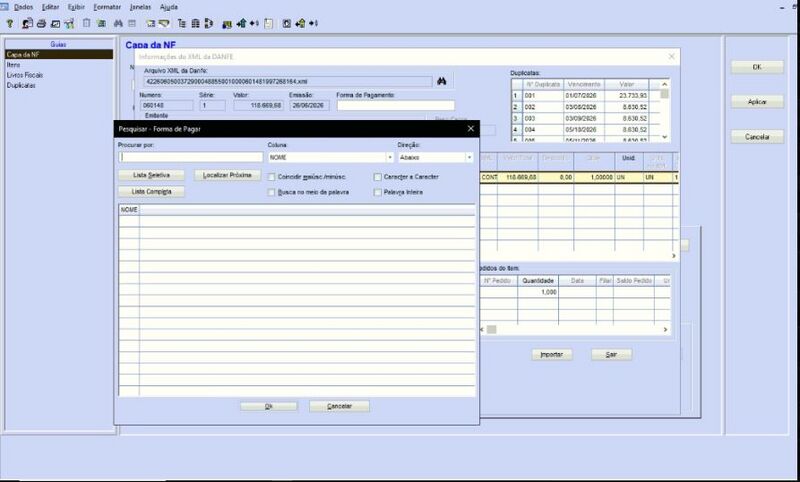The height and width of the screenshot is (482, 800).
Task: Click duplicate cell 001 in Duplicatas table
Action: click(x=542, y=96)
